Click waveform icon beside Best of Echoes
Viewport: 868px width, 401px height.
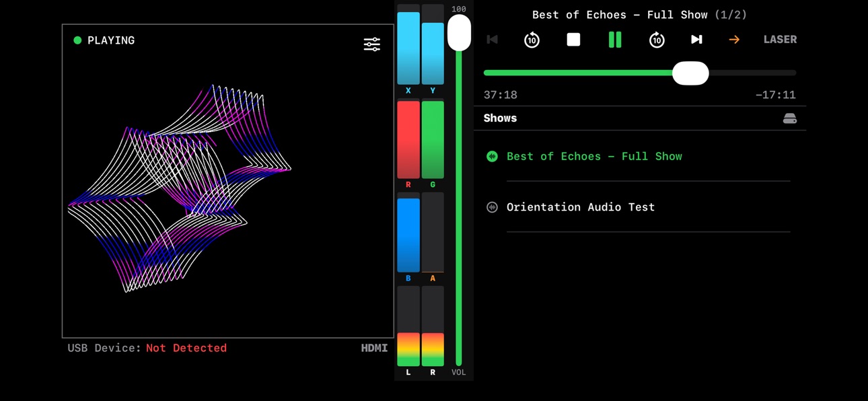click(492, 156)
